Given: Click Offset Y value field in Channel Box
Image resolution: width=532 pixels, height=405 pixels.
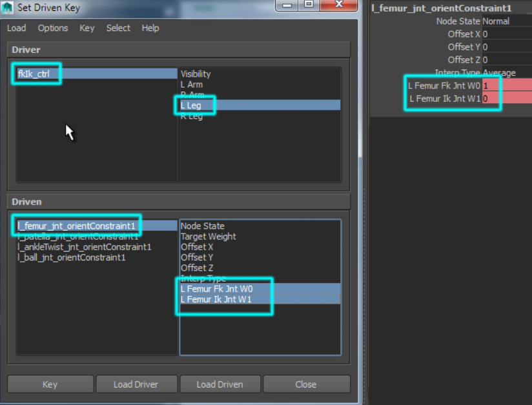Looking at the screenshot, I should coord(507,47).
